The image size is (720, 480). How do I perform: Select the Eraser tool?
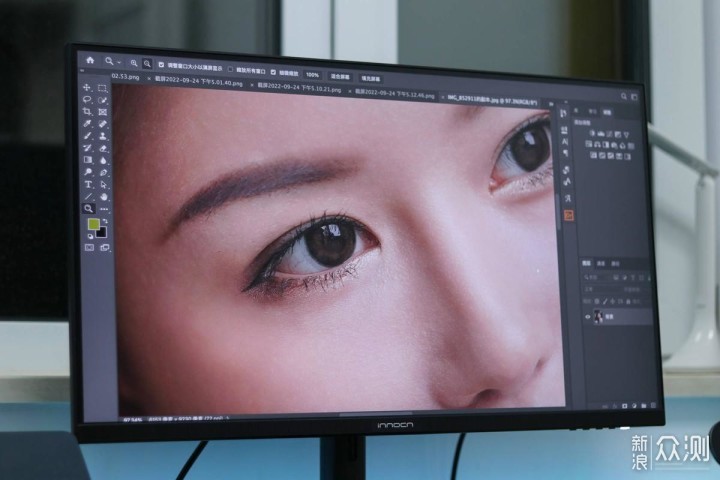tap(103, 148)
